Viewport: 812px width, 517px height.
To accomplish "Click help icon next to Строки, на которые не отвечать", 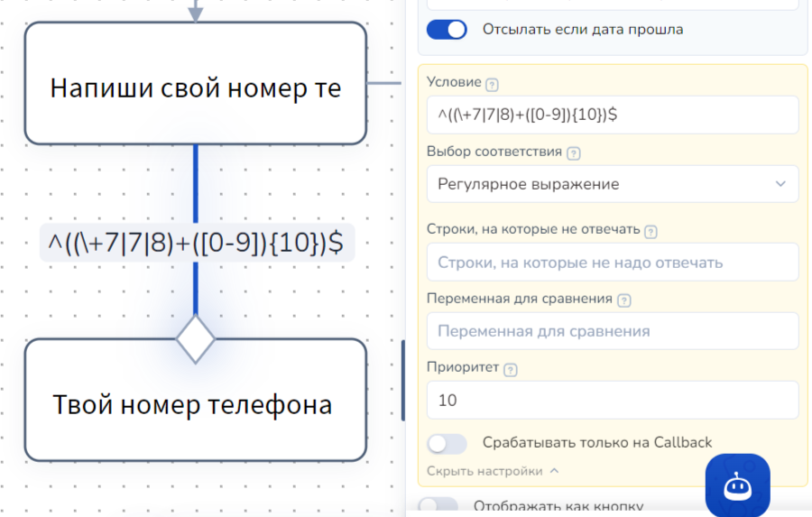I will [651, 231].
